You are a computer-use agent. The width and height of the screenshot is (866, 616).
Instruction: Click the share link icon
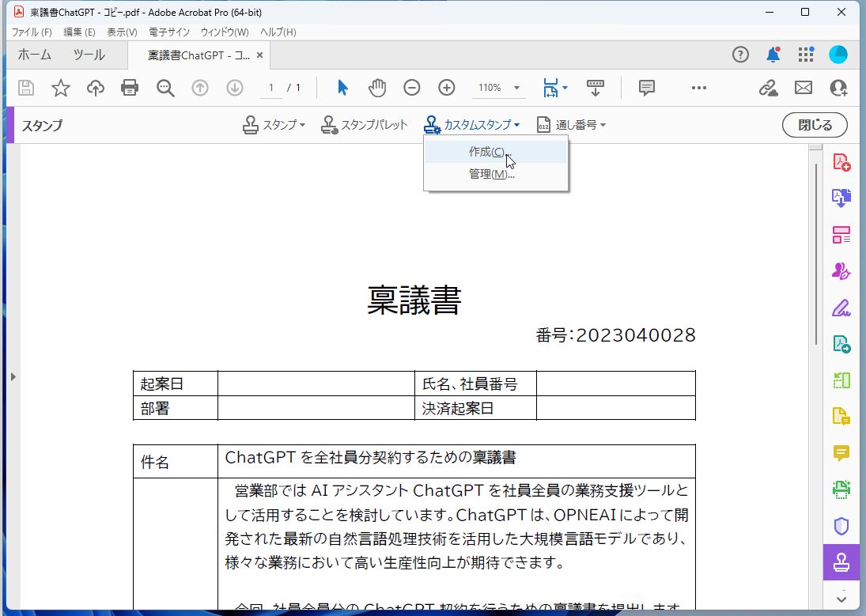768,88
